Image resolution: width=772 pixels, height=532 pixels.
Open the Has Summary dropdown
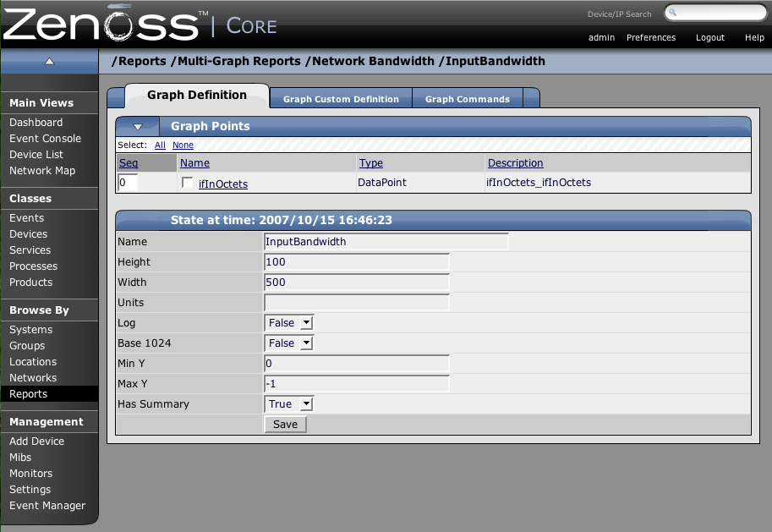tap(289, 404)
